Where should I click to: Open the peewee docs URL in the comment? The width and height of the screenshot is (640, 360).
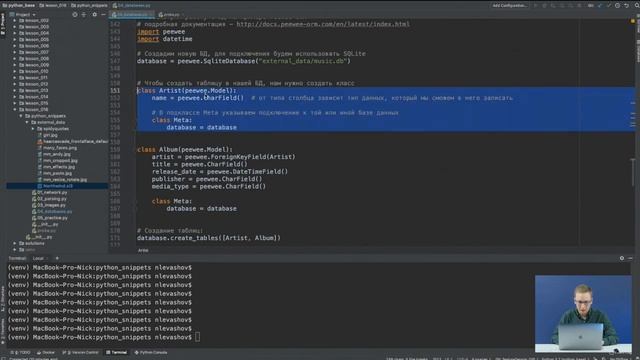[323, 24]
